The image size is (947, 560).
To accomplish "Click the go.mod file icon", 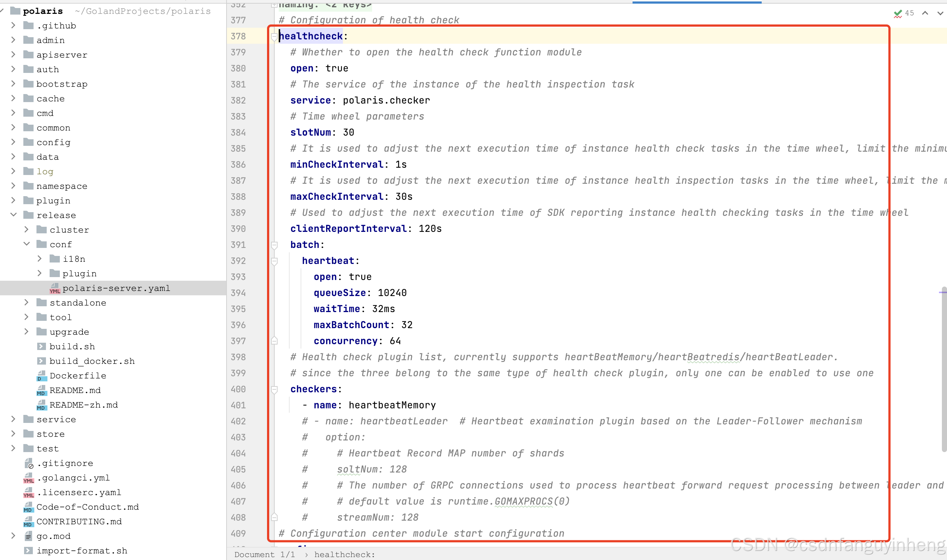I will pos(29,536).
